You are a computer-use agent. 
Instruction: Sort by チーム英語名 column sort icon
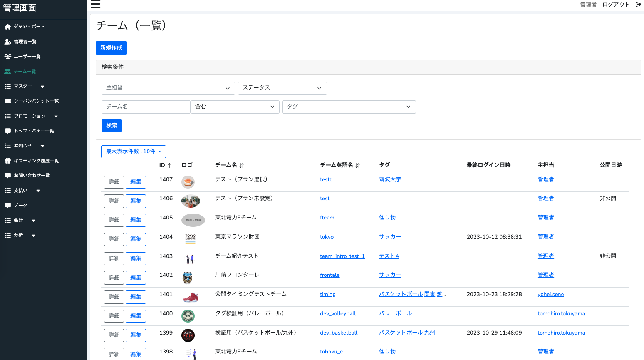click(x=357, y=166)
